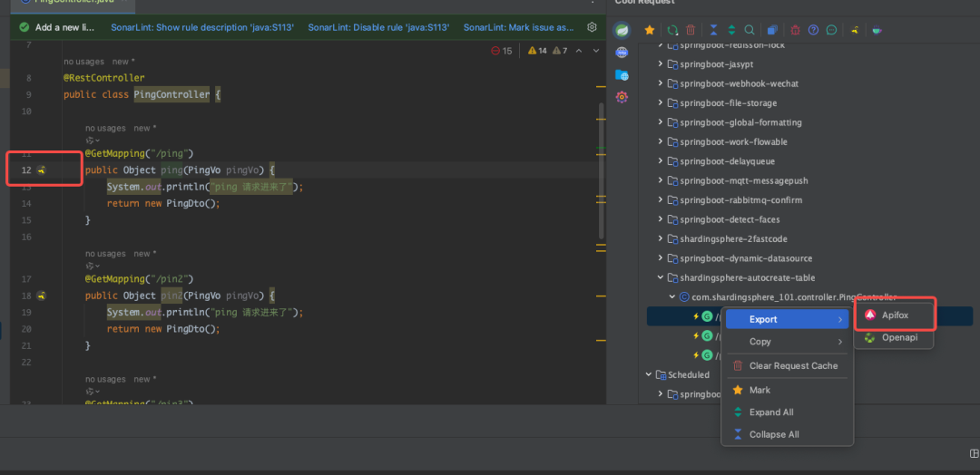Choose Apifox from the Export submenu
This screenshot has width=980, height=475.
point(895,315)
